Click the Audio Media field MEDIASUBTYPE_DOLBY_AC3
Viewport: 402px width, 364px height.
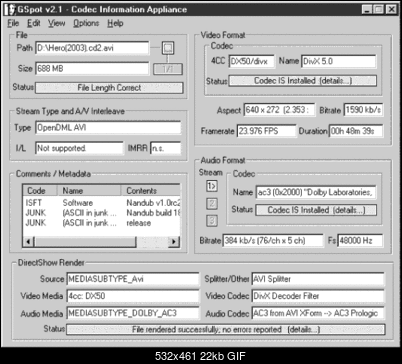133,313
